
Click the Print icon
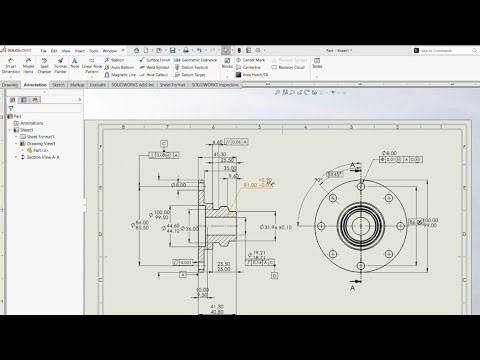coord(186,50)
